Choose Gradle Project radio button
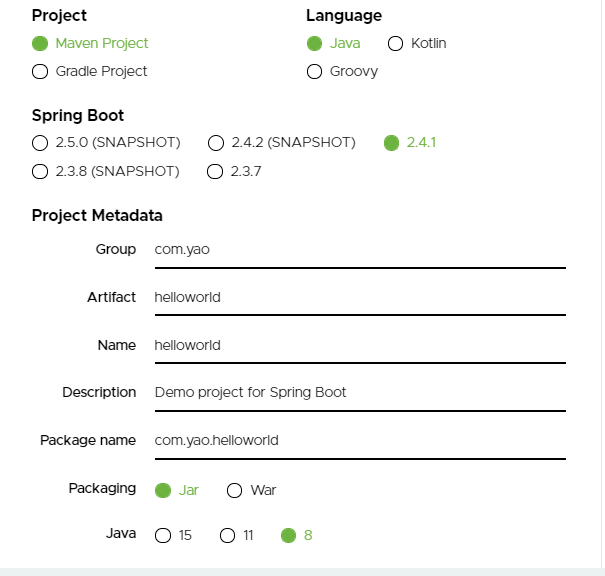Viewport: 605px width, 576px height. pyautogui.click(x=40, y=72)
